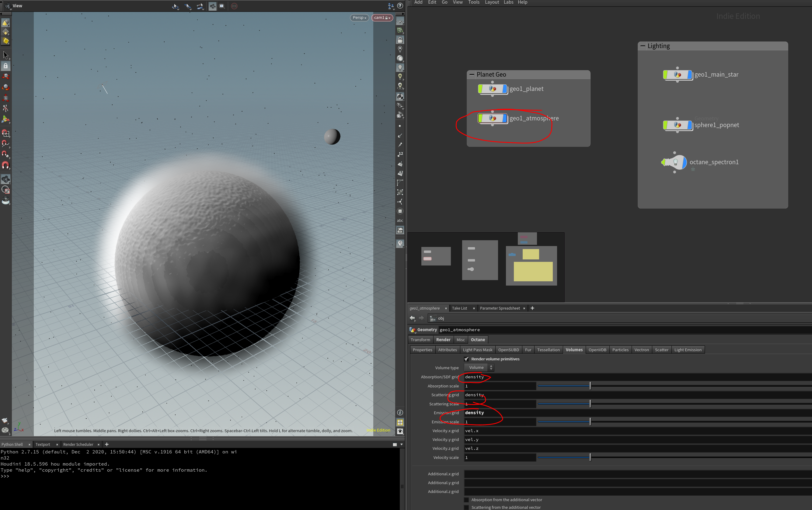Click the back arrow in parameter pane
Viewport: 812px width, 510px height.
pyautogui.click(x=412, y=318)
